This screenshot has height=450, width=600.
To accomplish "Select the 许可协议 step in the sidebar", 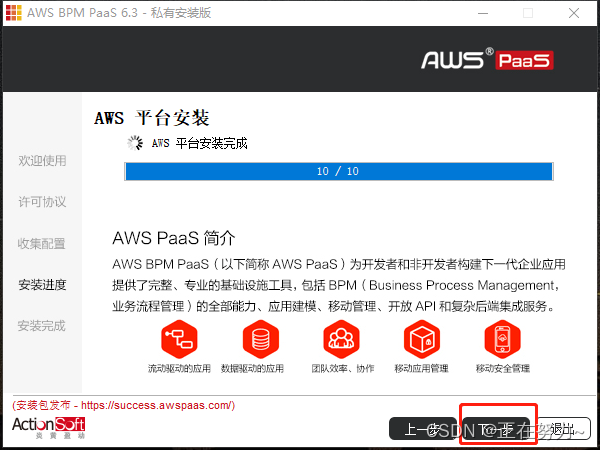I will pos(42,202).
